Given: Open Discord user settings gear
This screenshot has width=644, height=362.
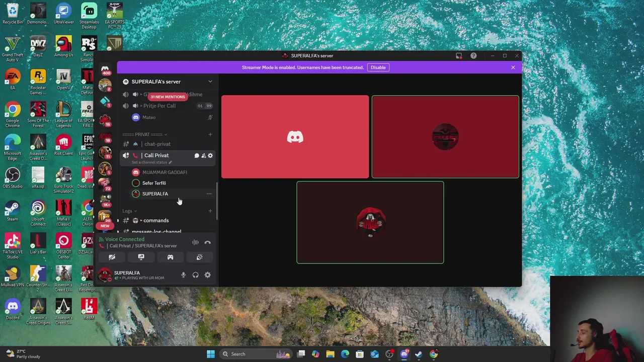Looking at the screenshot, I should click(x=207, y=275).
